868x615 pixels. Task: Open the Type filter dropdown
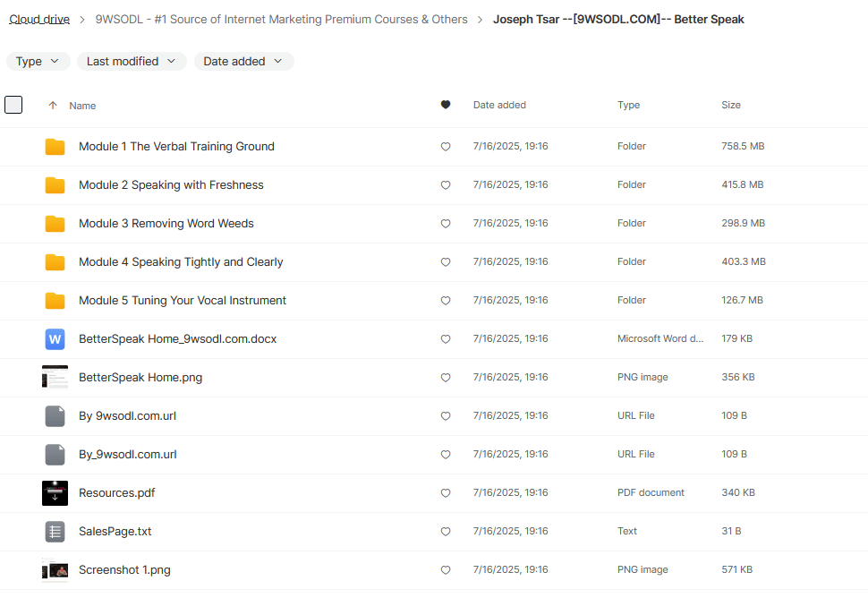[x=38, y=62]
